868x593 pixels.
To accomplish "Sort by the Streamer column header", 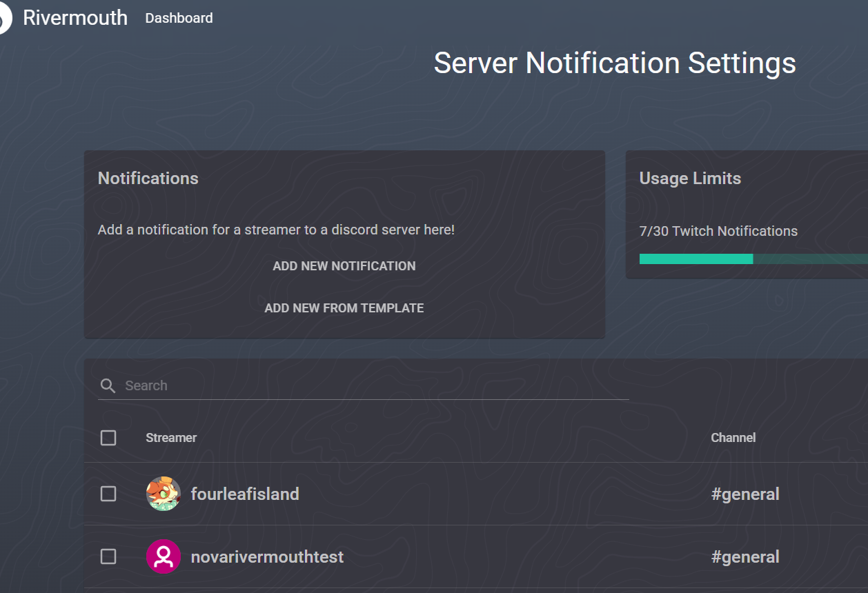I will click(171, 438).
